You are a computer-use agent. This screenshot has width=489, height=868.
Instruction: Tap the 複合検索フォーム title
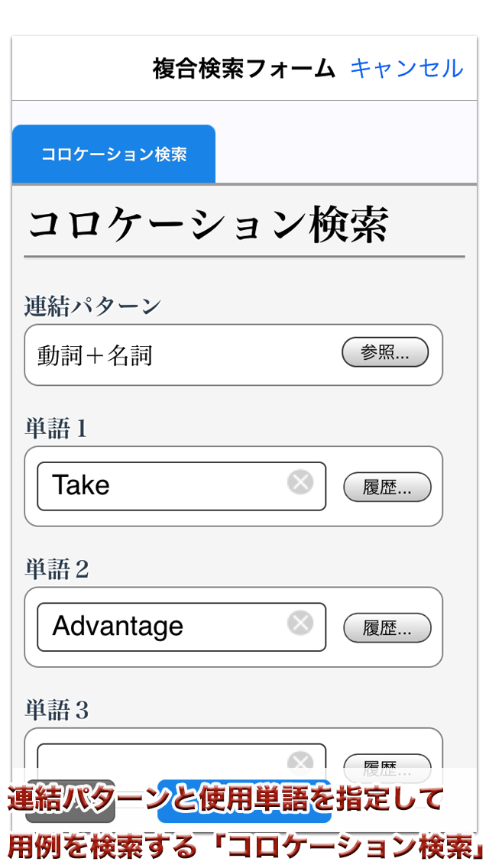[x=244, y=69]
